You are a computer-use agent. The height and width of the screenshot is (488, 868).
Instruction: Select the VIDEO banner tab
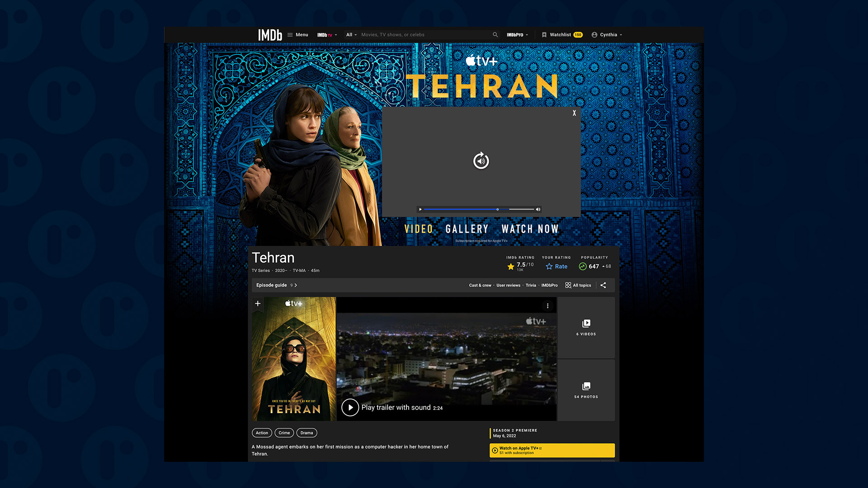tap(419, 229)
